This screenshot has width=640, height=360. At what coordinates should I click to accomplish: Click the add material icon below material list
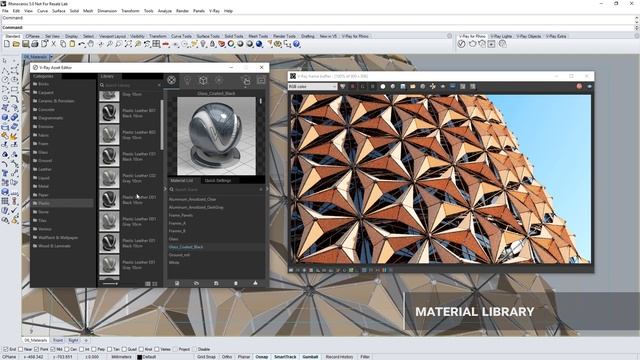[x=177, y=283]
